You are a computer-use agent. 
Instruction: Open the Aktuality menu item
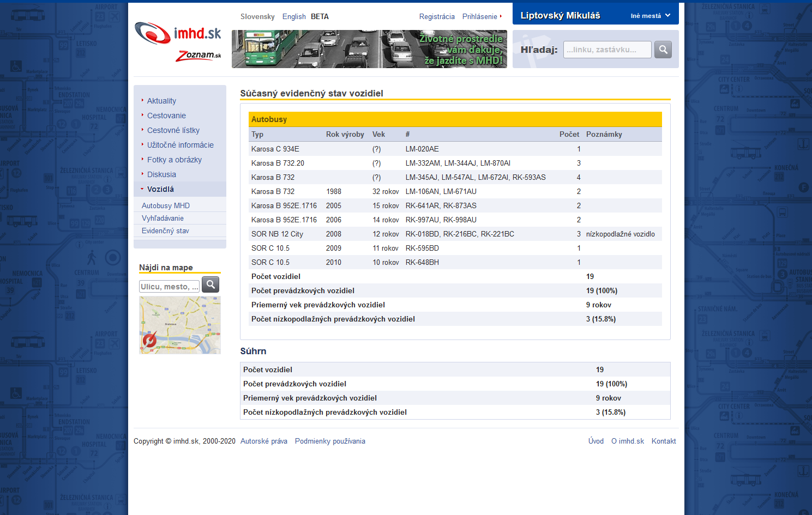tap(161, 101)
